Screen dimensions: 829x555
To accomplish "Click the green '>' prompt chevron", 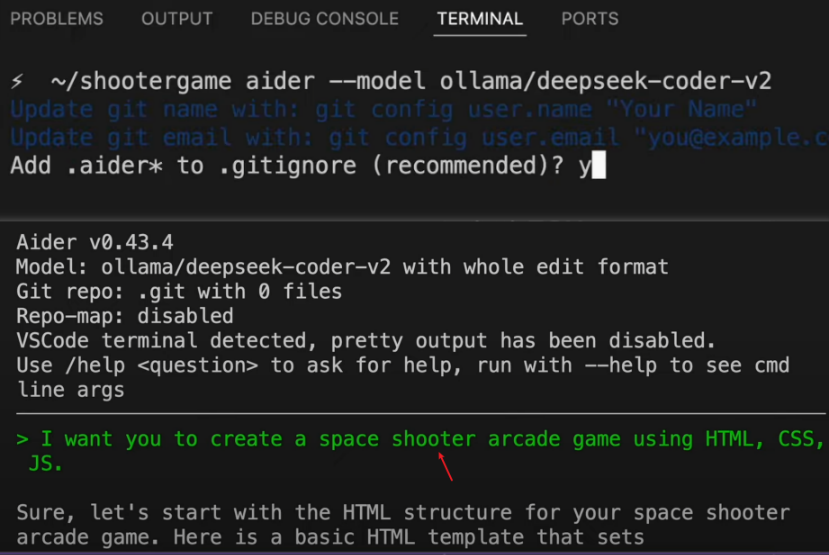I will pyautogui.click(x=23, y=439).
